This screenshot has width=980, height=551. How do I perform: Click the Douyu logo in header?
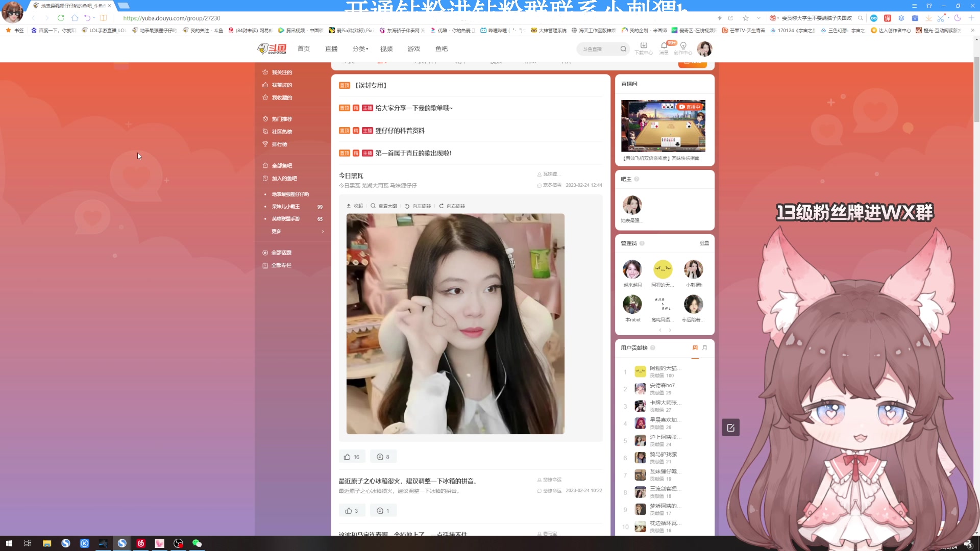tap(272, 49)
